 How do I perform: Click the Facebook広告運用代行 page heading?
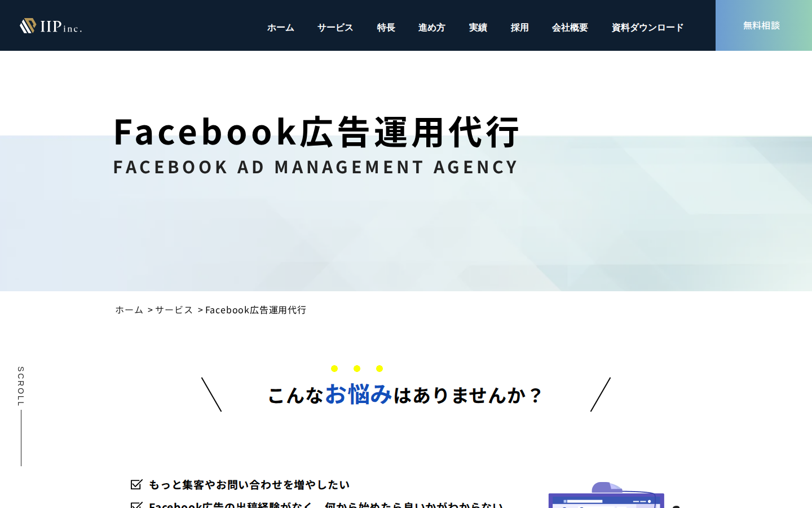coord(316,132)
